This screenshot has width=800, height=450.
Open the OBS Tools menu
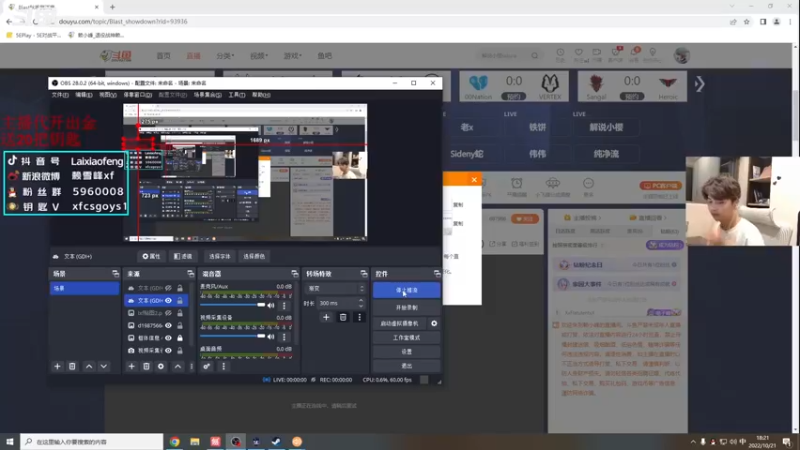point(237,95)
